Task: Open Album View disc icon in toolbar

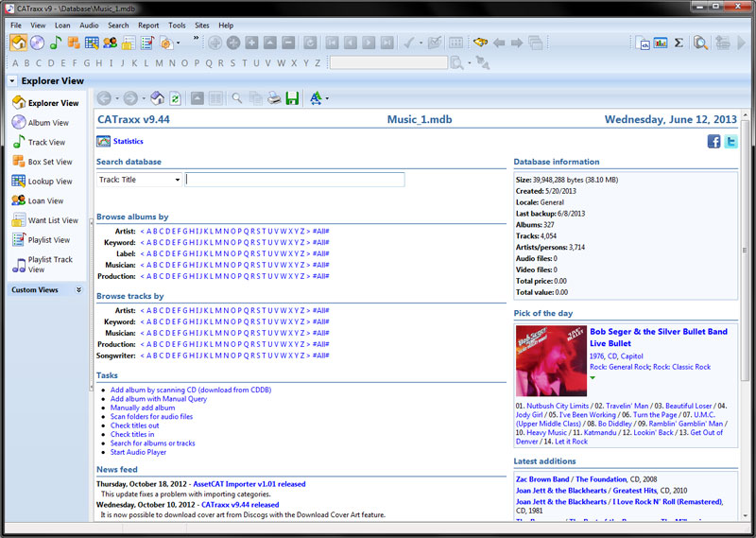Action: 37,43
